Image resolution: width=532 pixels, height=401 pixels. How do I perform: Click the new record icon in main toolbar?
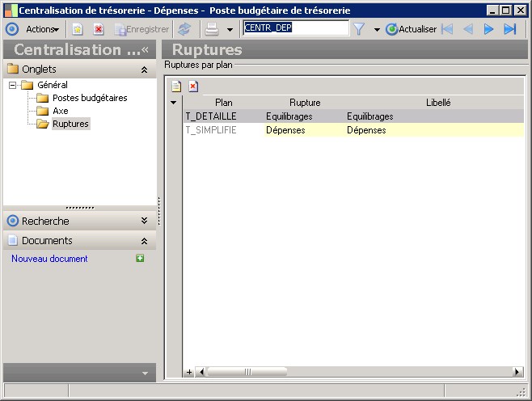(78, 29)
